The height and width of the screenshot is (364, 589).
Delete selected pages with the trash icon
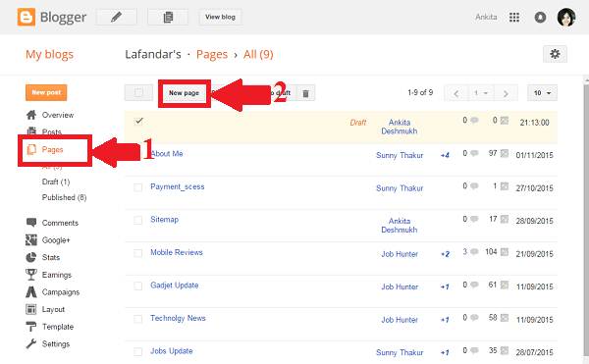point(305,93)
